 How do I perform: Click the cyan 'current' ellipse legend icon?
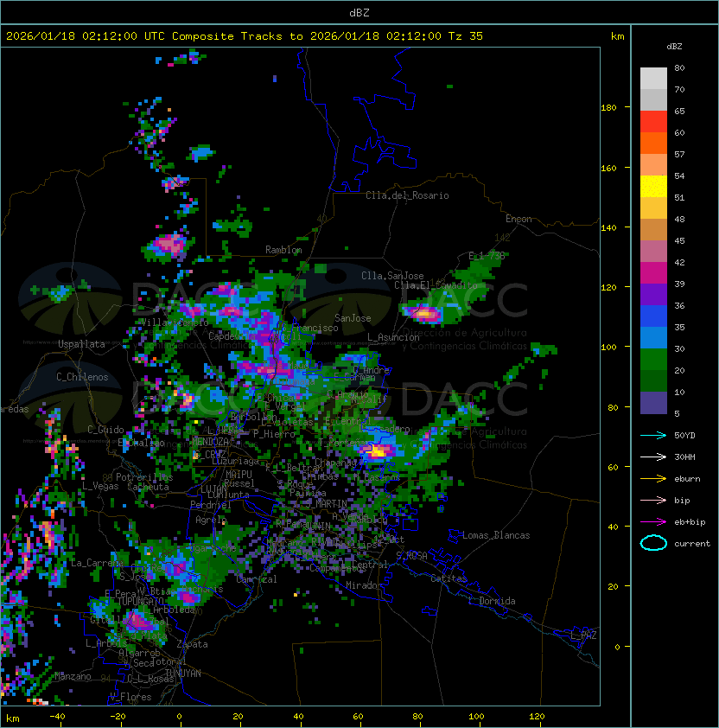[x=653, y=543]
